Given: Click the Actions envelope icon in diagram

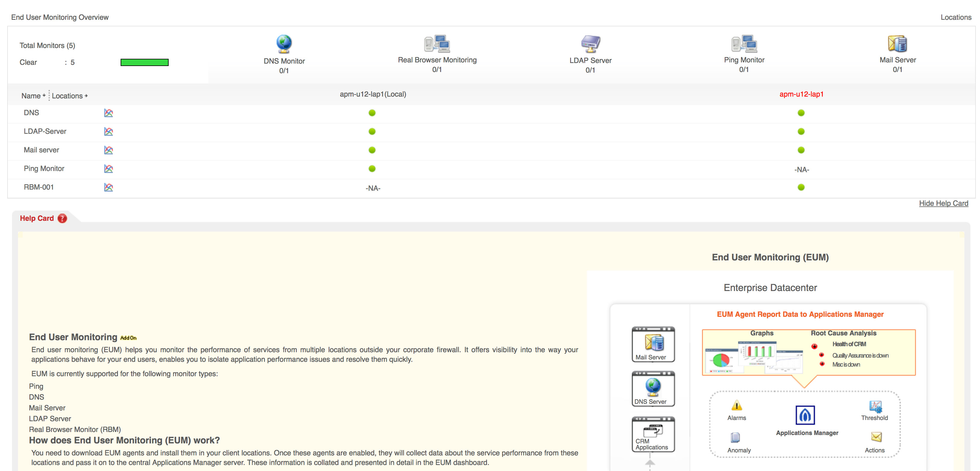Looking at the screenshot, I should 876,437.
